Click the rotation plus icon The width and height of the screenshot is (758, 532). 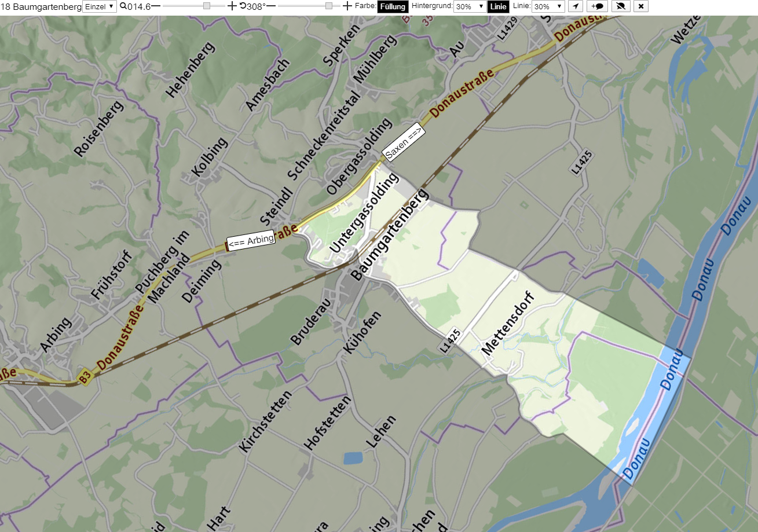347,6
